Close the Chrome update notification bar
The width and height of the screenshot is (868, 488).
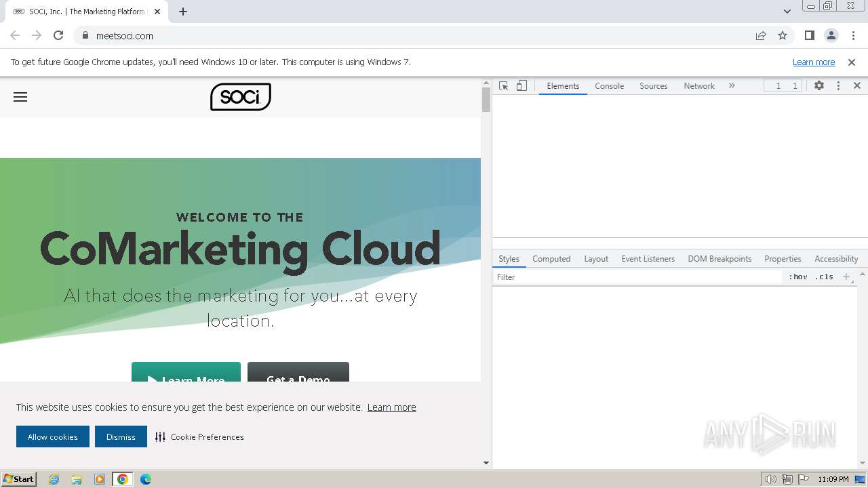(852, 62)
